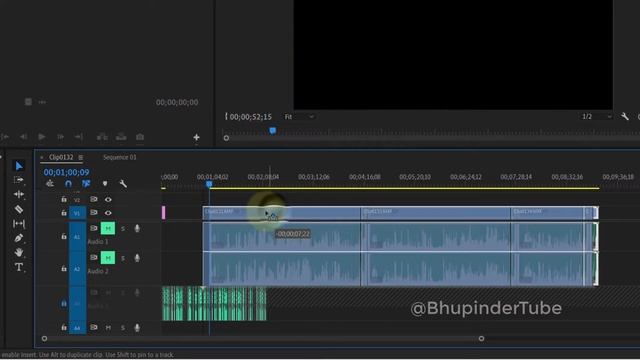640x360 pixels.
Task: Click the Overwrite button in Source Monitor
Action: click(121, 137)
